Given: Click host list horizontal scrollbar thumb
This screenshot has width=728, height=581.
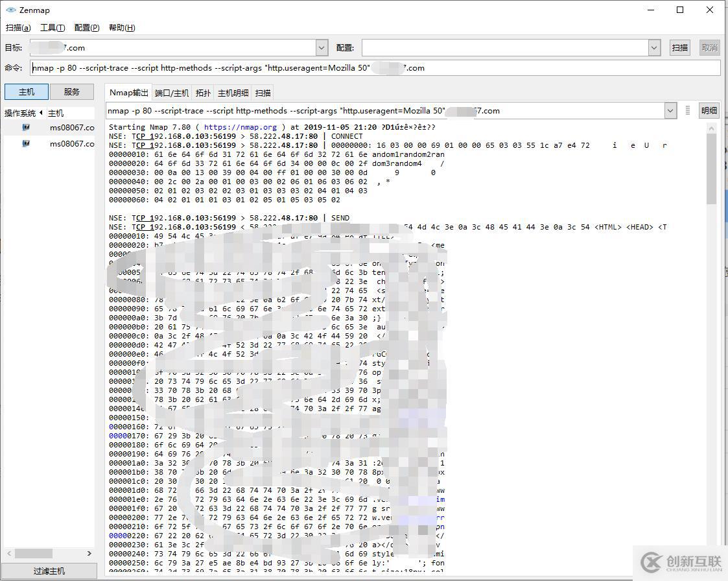Looking at the screenshot, I should [34, 554].
